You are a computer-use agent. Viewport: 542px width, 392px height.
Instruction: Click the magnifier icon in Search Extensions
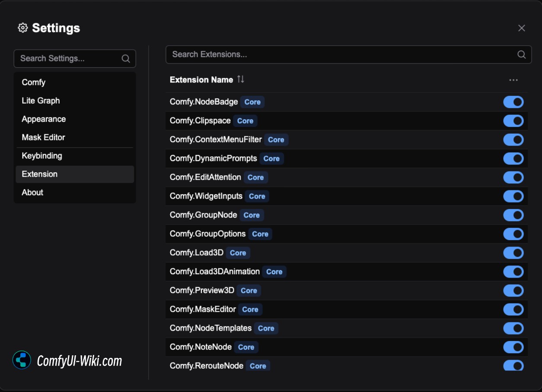[522, 54]
